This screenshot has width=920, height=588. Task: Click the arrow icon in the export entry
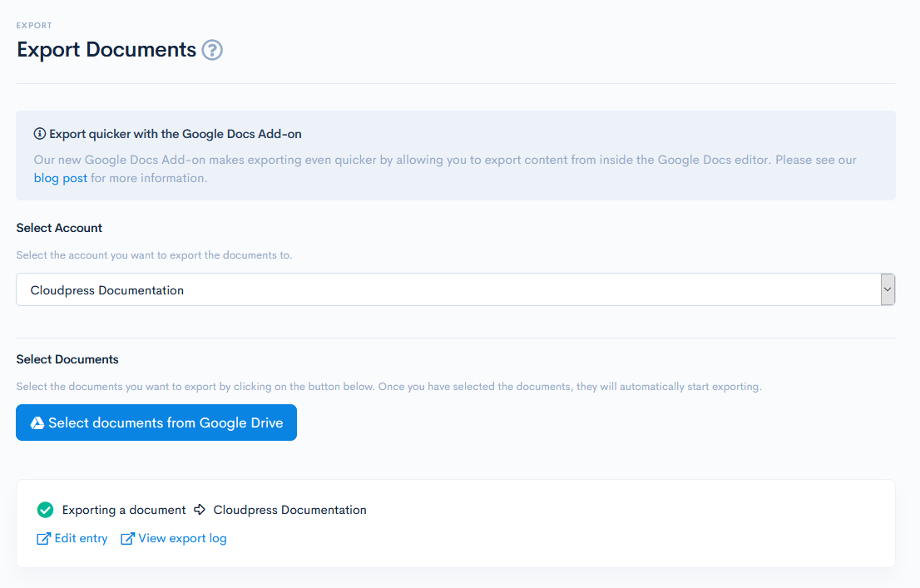(x=200, y=510)
